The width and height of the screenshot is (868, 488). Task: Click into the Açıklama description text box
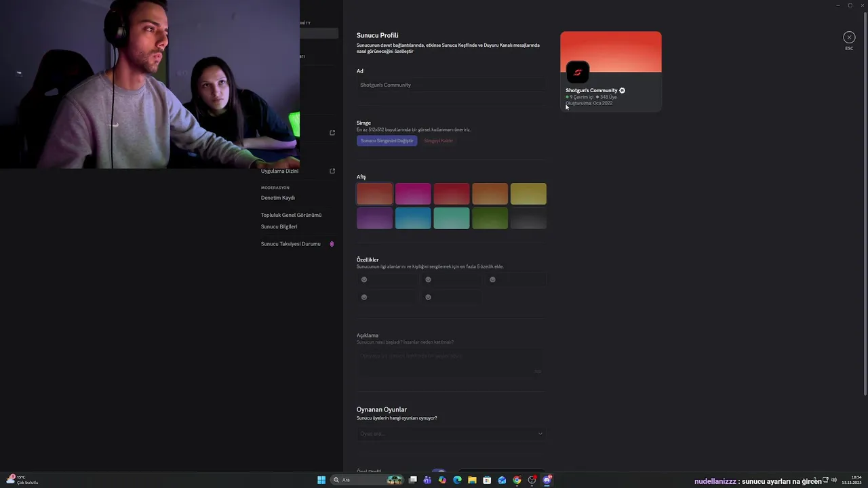click(451, 362)
